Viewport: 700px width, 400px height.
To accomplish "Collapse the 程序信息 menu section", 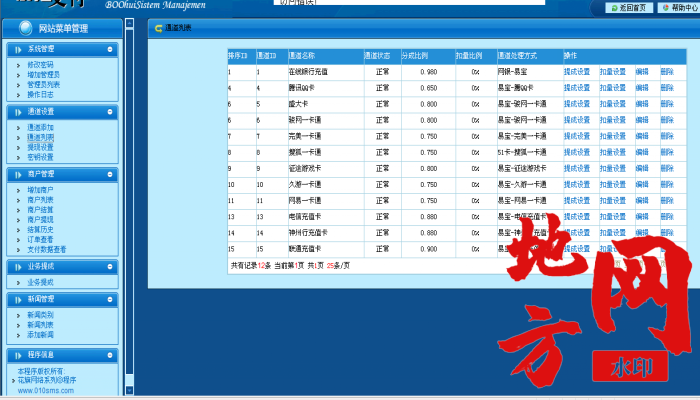I will pyautogui.click(x=110, y=355).
